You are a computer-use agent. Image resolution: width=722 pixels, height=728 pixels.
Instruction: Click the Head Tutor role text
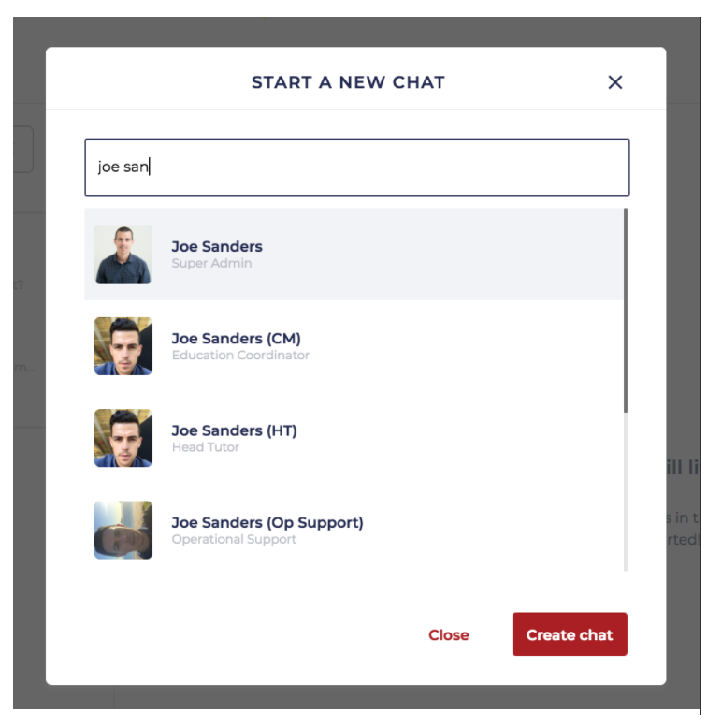[206, 447]
